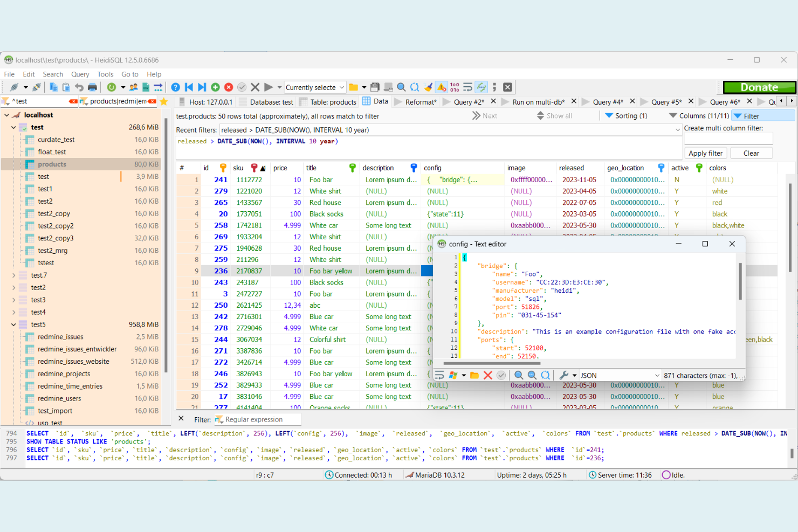
Task: Click the wrench icon in text editor
Action: 564,375
